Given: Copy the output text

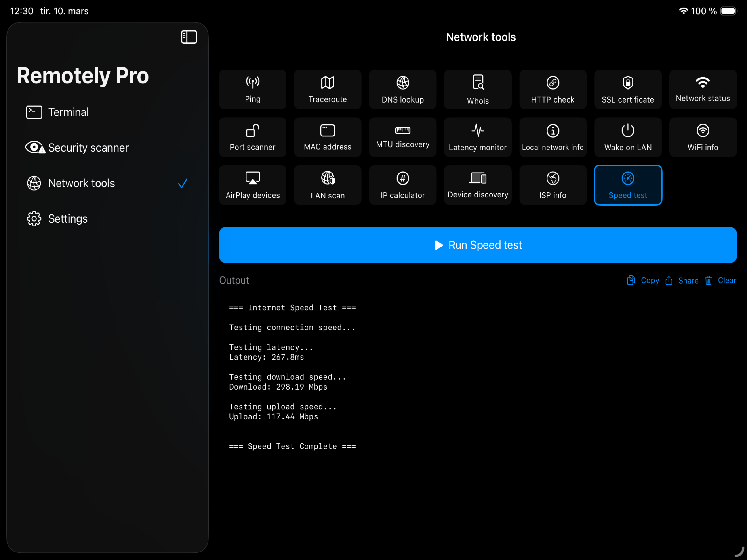Looking at the screenshot, I should click(643, 281).
